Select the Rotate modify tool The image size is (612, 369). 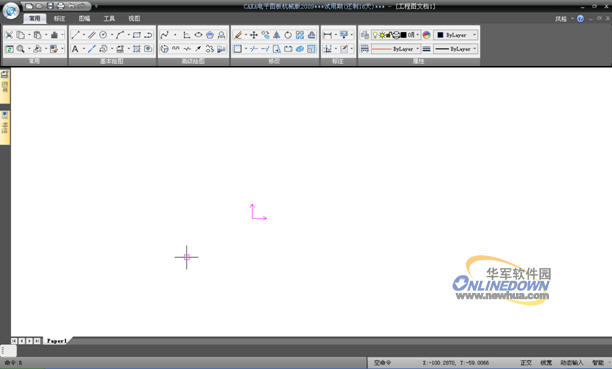[288, 35]
